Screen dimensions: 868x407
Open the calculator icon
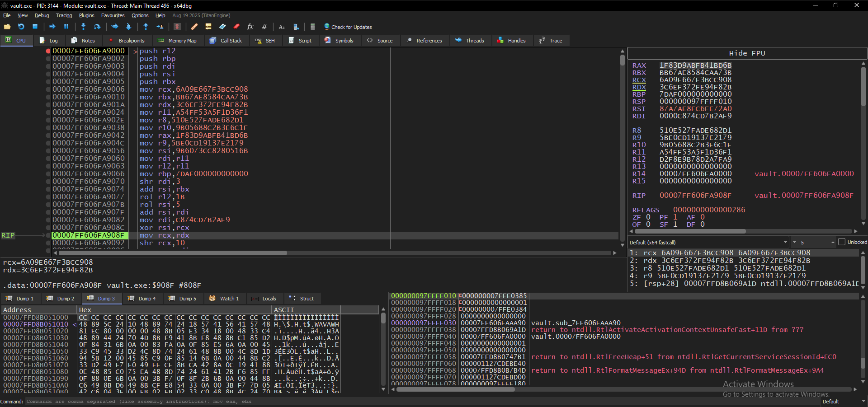(312, 27)
